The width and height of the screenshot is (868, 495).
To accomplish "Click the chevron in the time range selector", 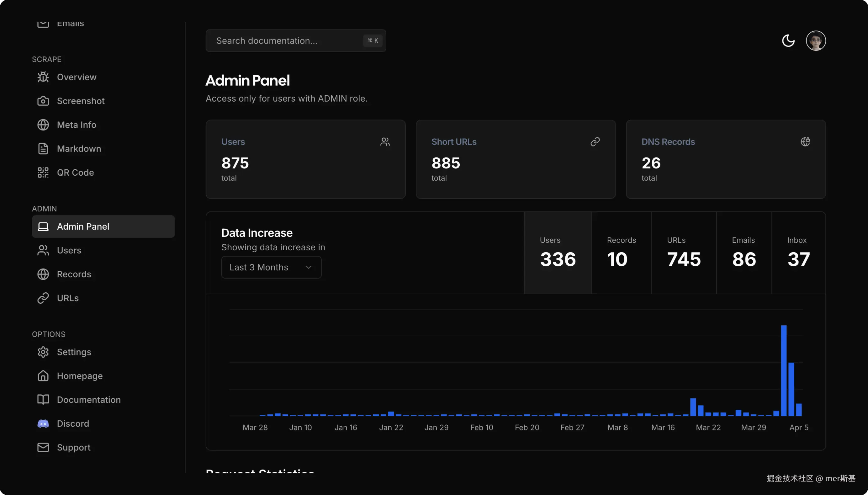I will pyautogui.click(x=308, y=267).
